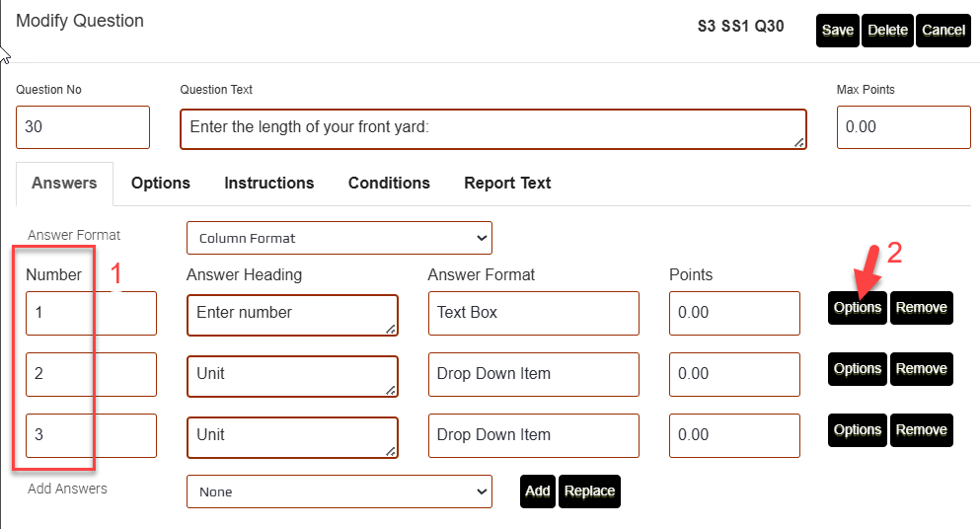Screen dimensions: 980x529
Task: Click the Add answers button
Action: click(x=538, y=491)
